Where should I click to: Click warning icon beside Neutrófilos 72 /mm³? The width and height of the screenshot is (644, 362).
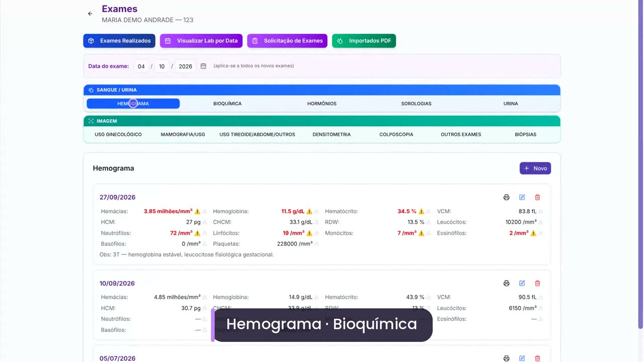pyautogui.click(x=197, y=233)
